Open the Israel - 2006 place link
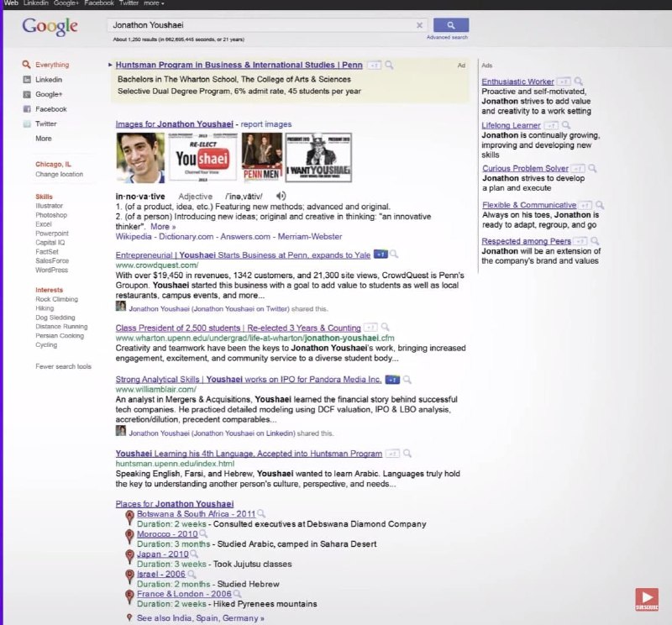Image resolution: width=672 pixels, height=625 pixels. pyautogui.click(x=160, y=574)
